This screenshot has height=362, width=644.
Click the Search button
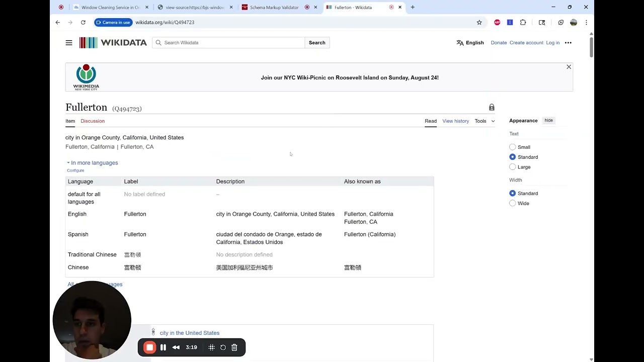pyautogui.click(x=317, y=43)
